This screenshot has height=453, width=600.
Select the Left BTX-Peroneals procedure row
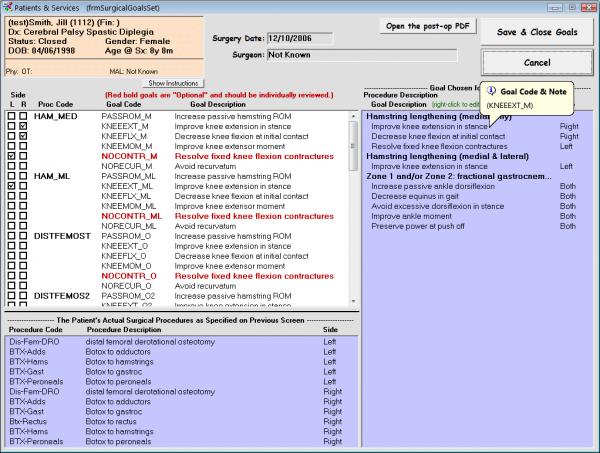click(x=182, y=381)
